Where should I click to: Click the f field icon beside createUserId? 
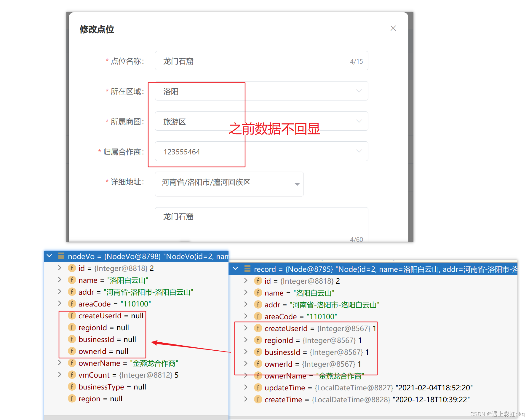click(72, 316)
